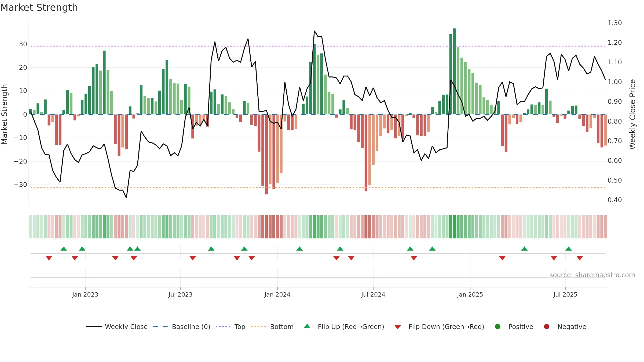Click the Jan 2025 axis label
Image resolution: width=644 pixels, height=362 pixels.
click(470, 294)
